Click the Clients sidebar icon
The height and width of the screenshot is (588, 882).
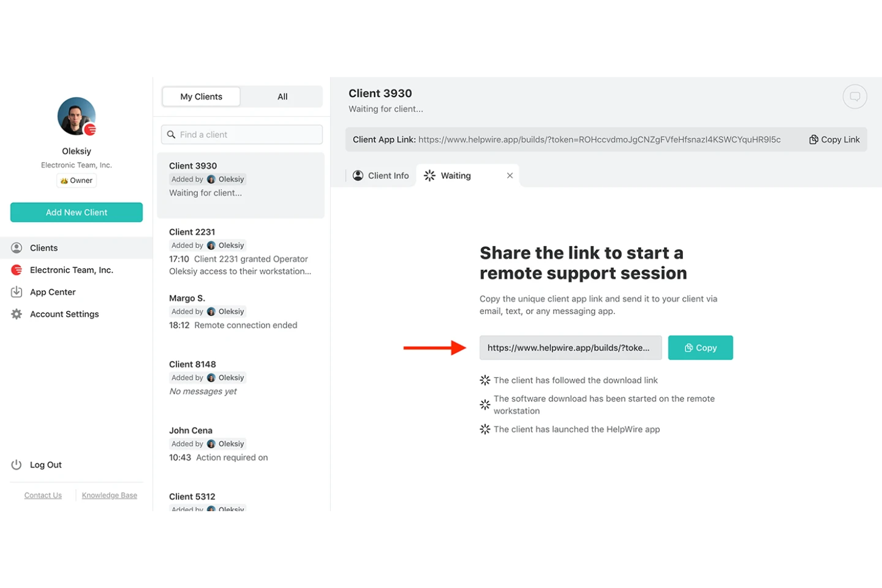point(17,248)
